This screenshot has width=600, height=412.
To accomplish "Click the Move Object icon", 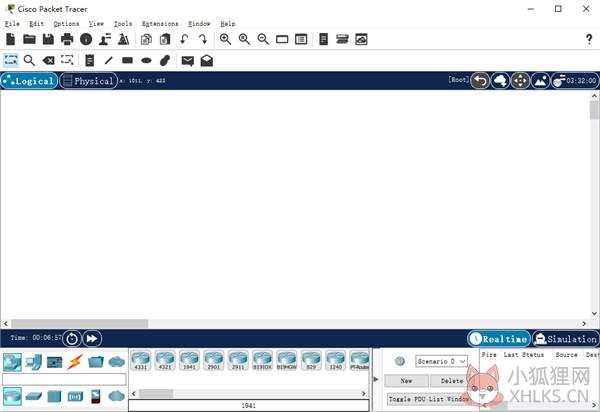I will click(x=520, y=81).
